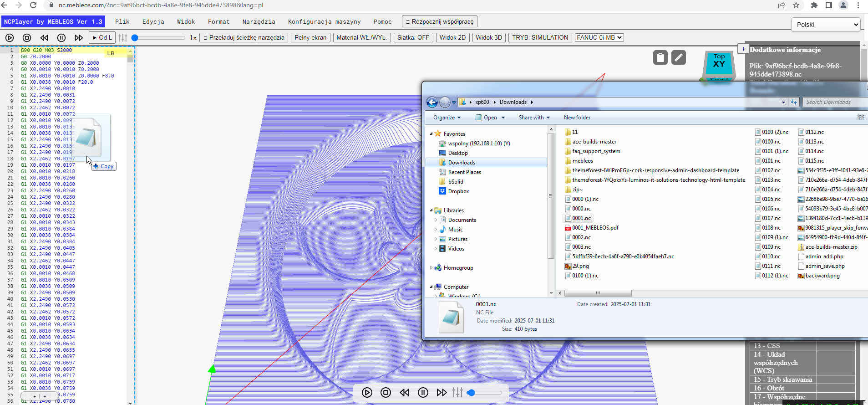
Task: Click the speed slider in top toolbar
Action: coord(158,38)
